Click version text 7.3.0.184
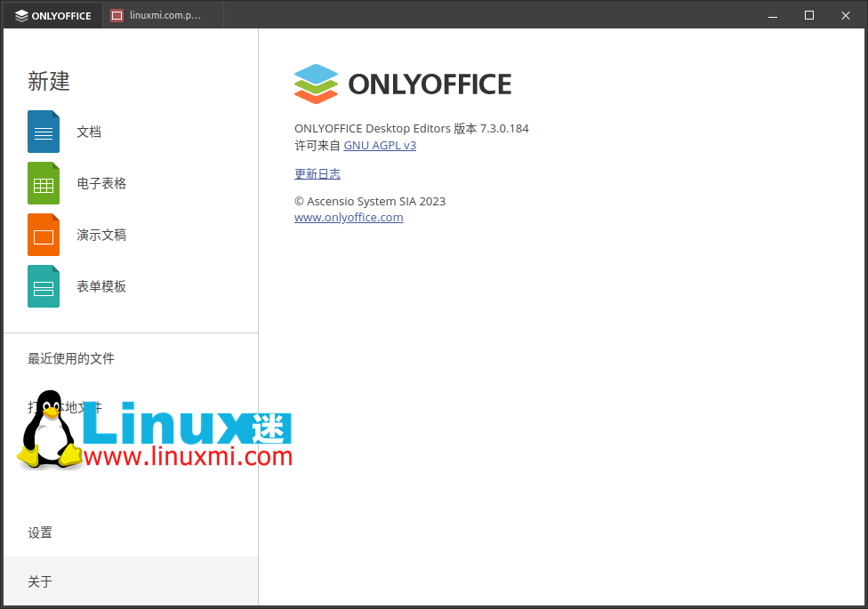The image size is (868, 609). click(504, 128)
